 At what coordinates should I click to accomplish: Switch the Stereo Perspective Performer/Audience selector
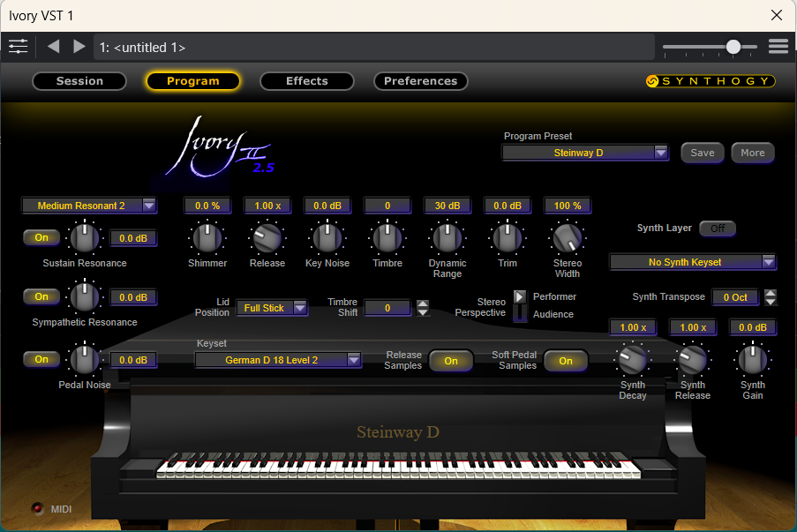520,305
